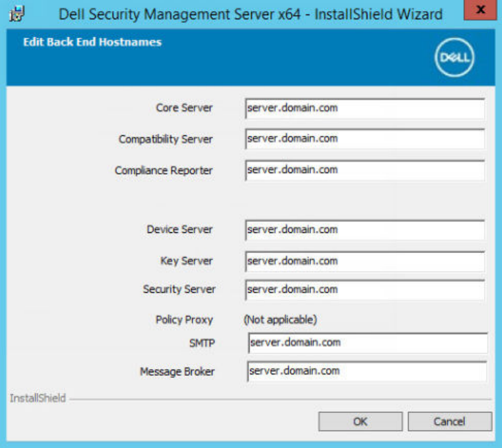
Task: Click the Edit Back End Hostnames heading
Action: click(x=92, y=42)
